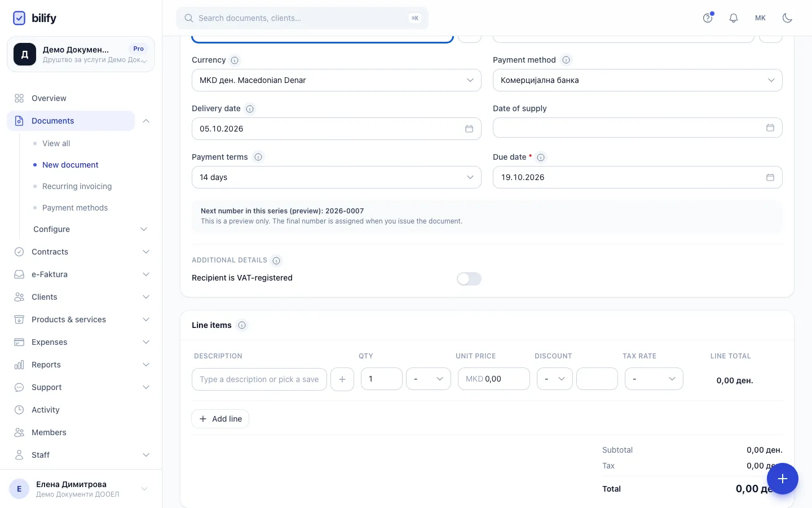
Task: Open the help icon in the header
Action: tap(708, 18)
